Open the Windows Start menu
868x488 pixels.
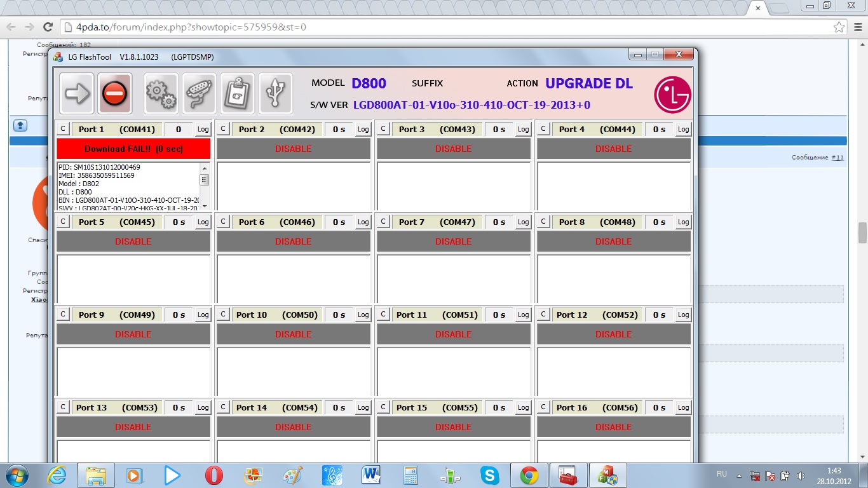point(16,475)
